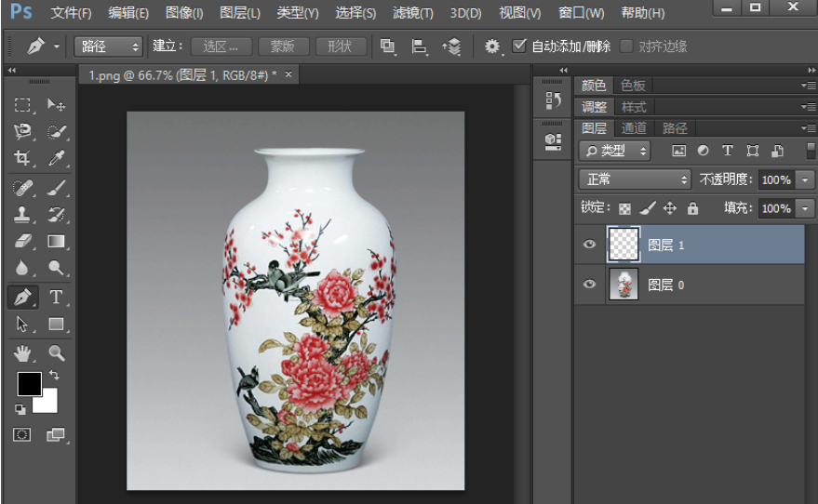Screen dimensions: 818x504
Task: Toggle visibility of 图层 0
Action: click(589, 285)
